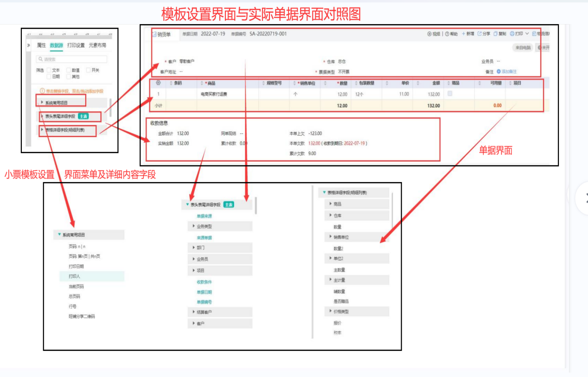Click the search magnifier icon in 数据源 panel
The height and width of the screenshot is (377, 588).
[x=40, y=59]
